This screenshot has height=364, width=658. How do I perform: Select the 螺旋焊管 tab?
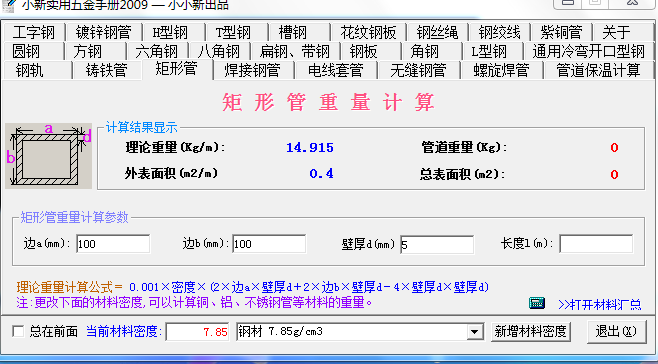[x=501, y=70]
